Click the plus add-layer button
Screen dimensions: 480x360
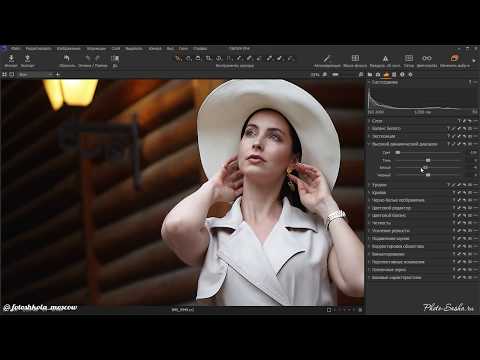coord(58,74)
